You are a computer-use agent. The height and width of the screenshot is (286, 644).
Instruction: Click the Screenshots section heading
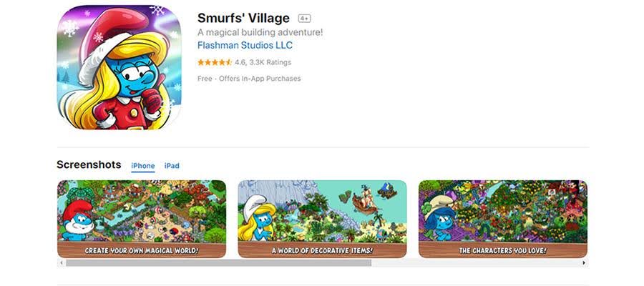[89, 165]
